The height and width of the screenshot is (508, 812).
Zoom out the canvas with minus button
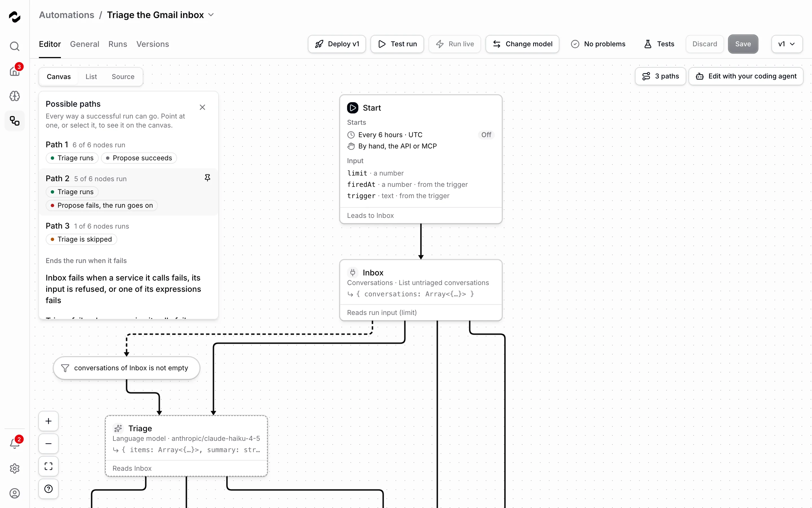(49, 443)
